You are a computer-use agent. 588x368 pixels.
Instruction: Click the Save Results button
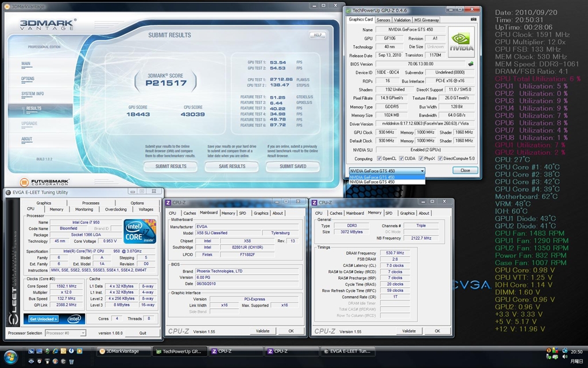(x=232, y=166)
